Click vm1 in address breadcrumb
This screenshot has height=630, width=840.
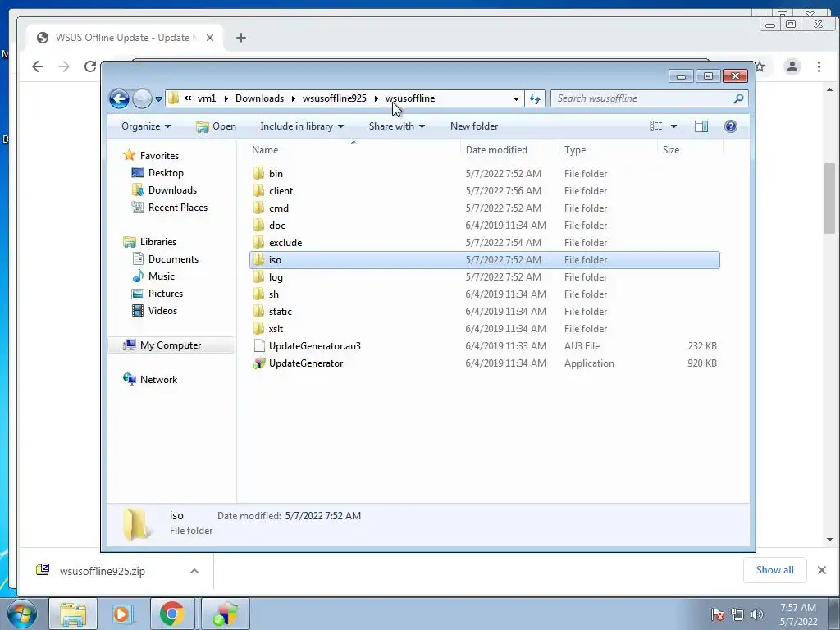pyautogui.click(x=207, y=98)
